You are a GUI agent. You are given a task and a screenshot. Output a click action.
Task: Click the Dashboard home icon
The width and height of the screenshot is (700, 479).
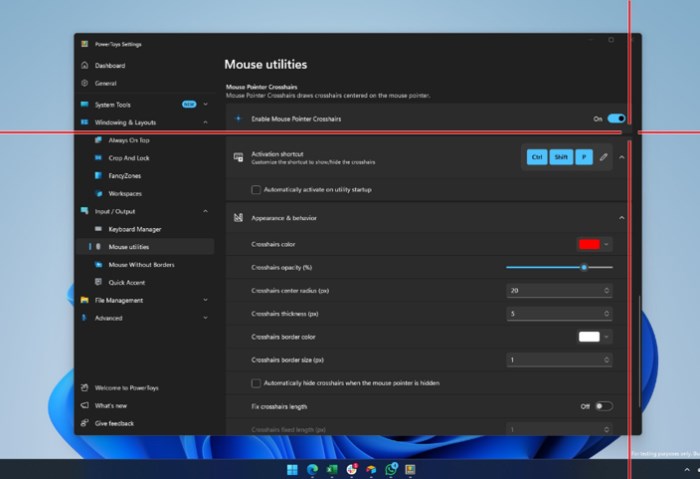point(85,66)
